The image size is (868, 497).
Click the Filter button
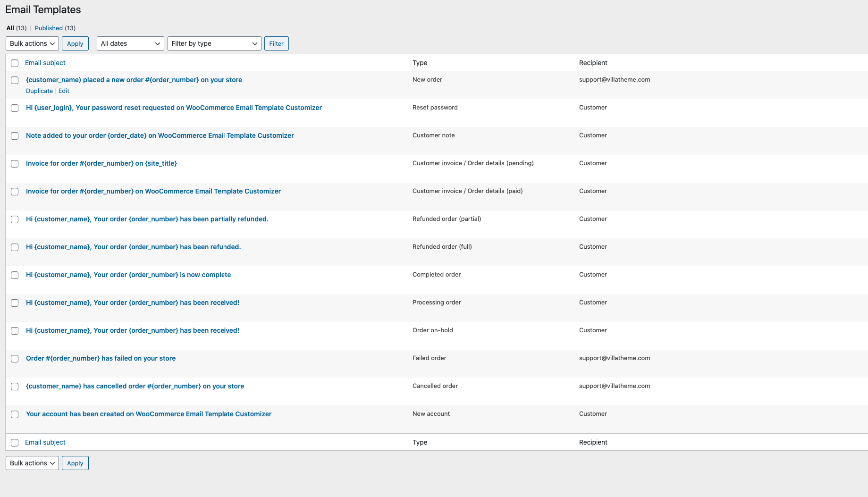(276, 43)
